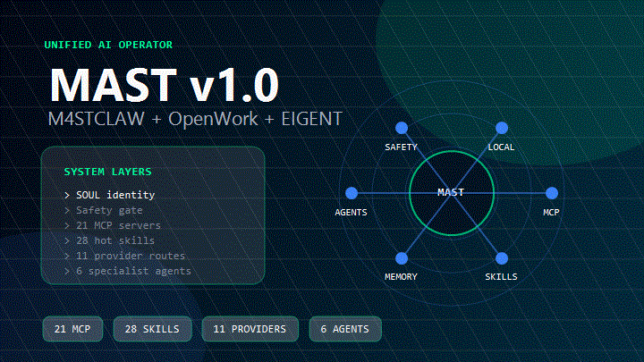
Task: Click the SKILLS node dot
Action: (x=502, y=258)
